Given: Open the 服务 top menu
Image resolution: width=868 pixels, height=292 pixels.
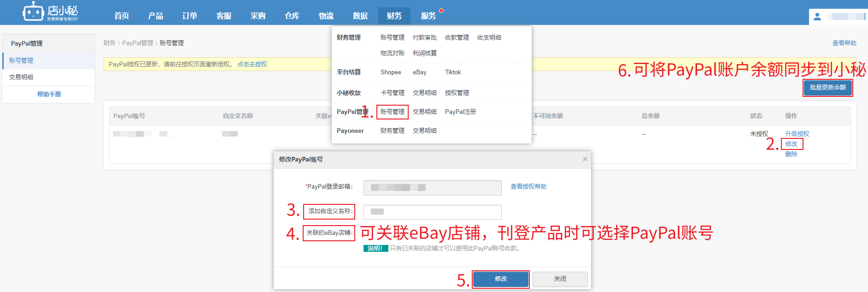Looking at the screenshot, I should point(428,16).
